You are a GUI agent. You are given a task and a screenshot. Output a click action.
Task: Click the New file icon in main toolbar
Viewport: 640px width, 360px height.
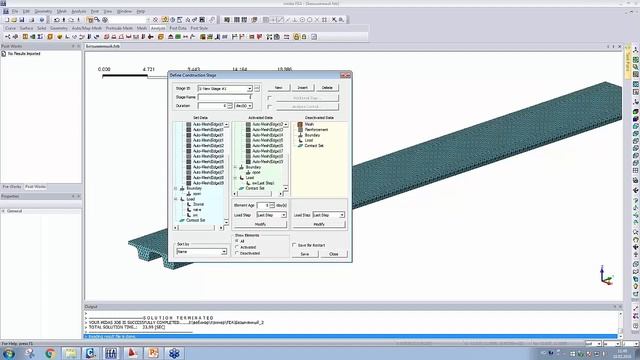7,20
